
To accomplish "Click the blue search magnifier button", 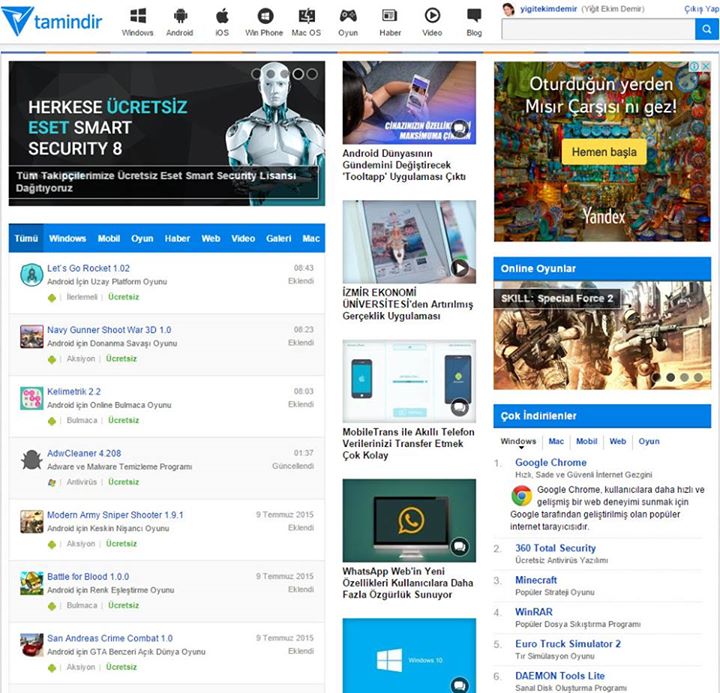I will point(707,29).
